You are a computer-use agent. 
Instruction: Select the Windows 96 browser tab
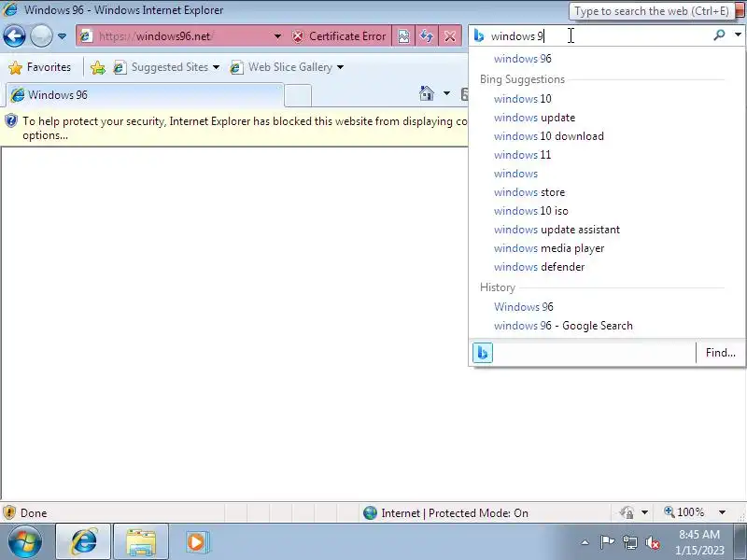[x=145, y=95]
